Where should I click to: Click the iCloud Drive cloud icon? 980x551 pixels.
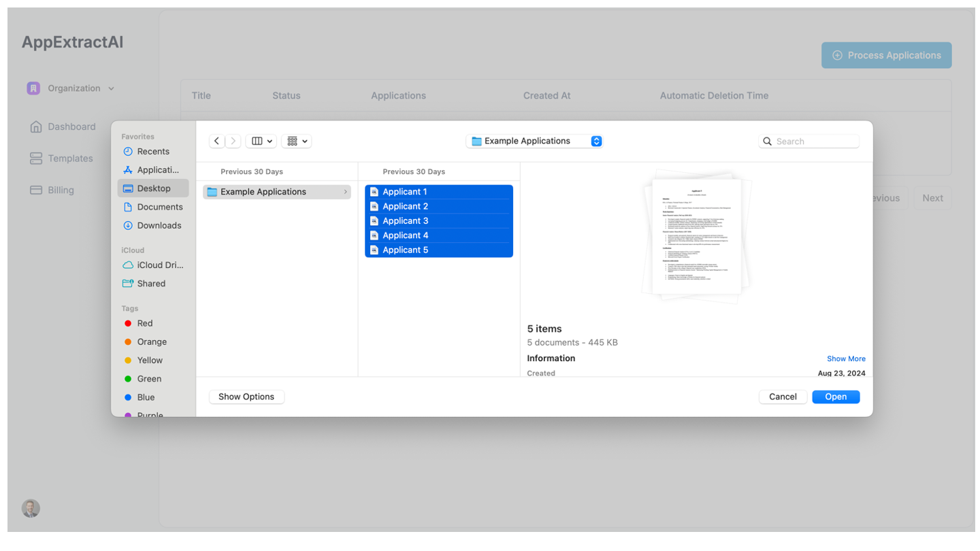(x=128, y=265)
